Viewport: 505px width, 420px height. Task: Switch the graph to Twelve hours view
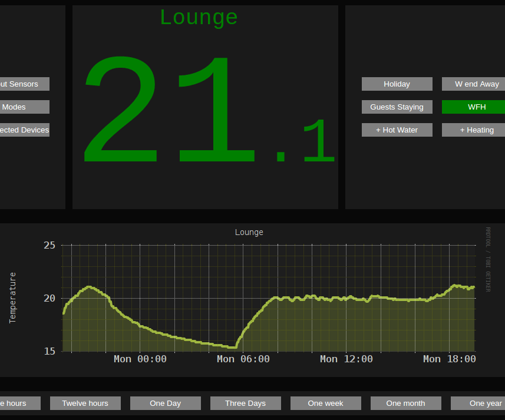(x=85, y=403)
